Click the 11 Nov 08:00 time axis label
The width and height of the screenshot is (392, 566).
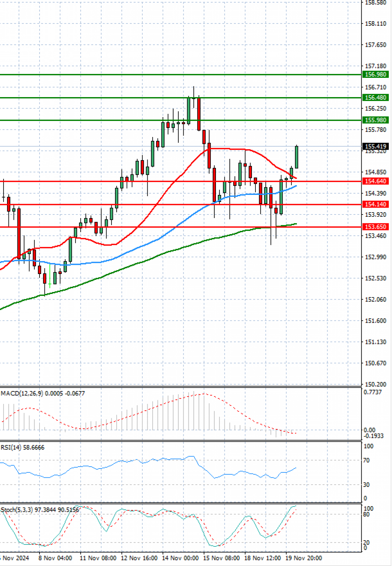(98, 558)
